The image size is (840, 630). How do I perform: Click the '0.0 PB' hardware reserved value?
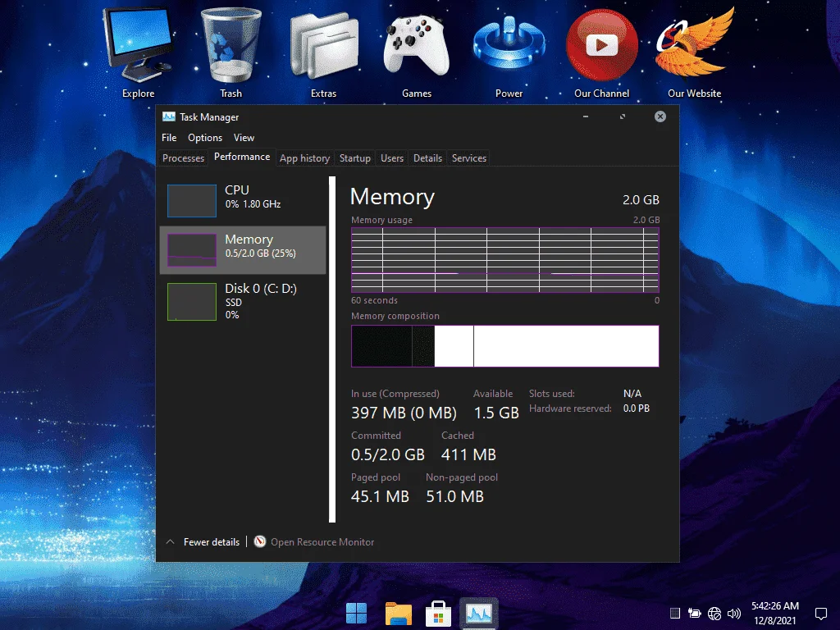(x=637, y=409)
